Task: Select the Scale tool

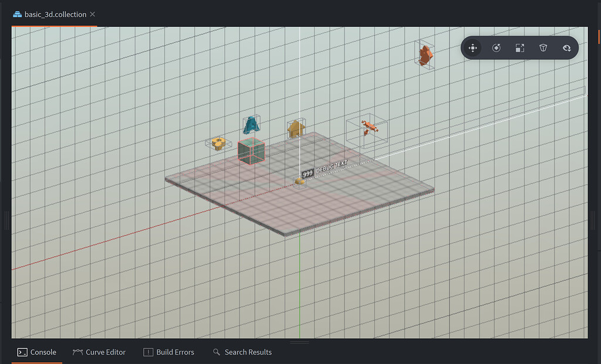Action: click(519, 48)
